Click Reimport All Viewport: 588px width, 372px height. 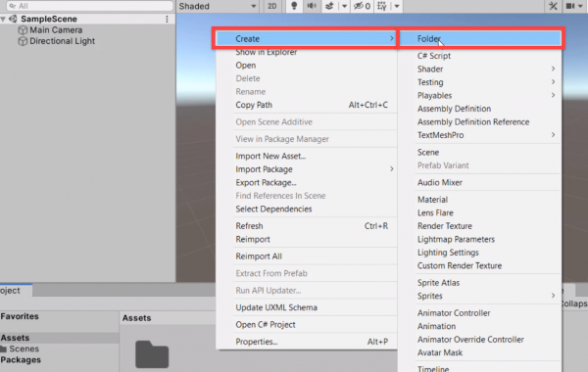pyautogui.click(x=259, y=256)
